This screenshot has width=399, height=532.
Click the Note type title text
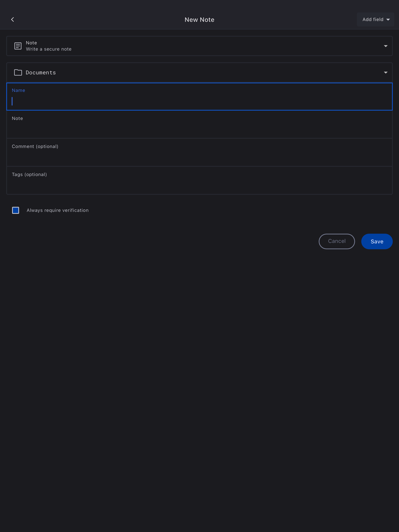31,43
